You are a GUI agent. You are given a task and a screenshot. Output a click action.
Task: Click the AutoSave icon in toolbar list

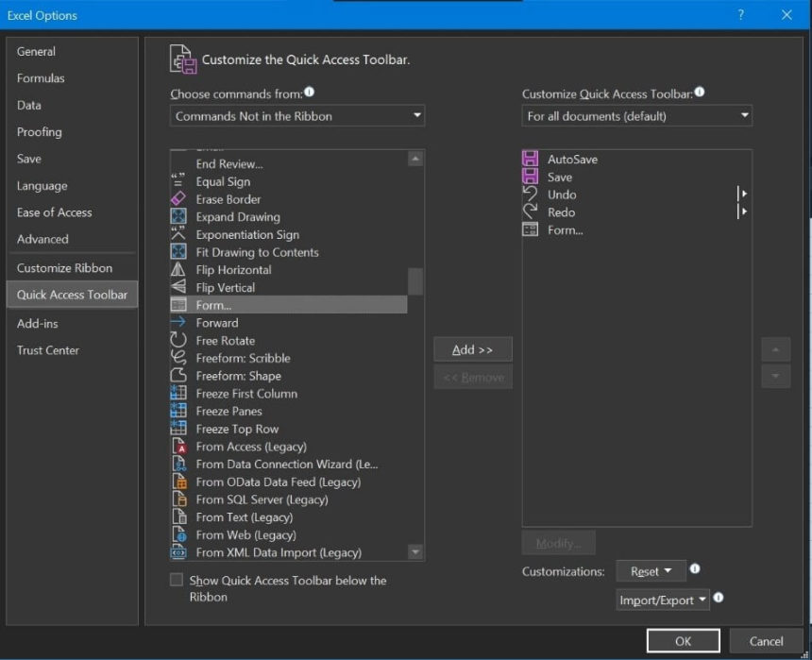coord(530,159)
